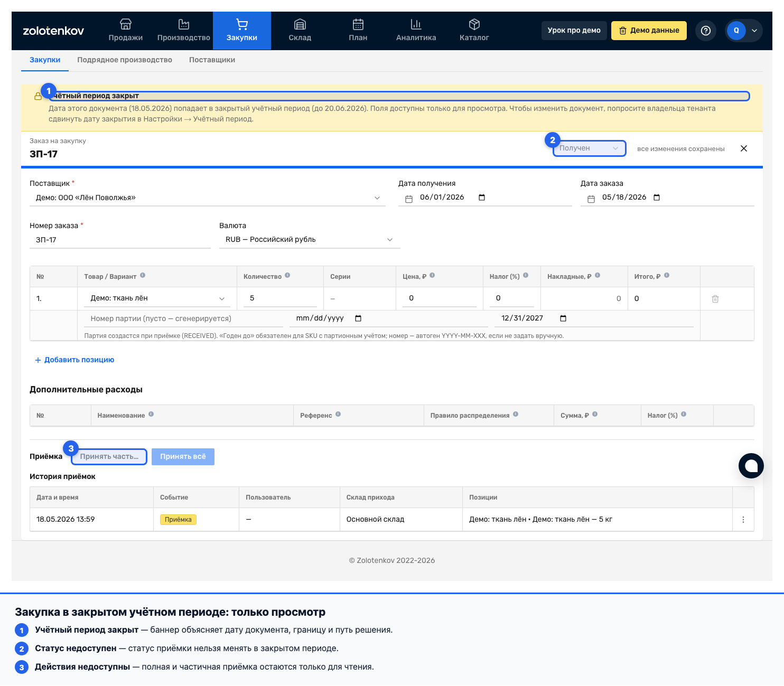Viewport: 784px width, 686px height.
Task: Open the three-dot menu of the Приёмка history row
Action: 743,520
